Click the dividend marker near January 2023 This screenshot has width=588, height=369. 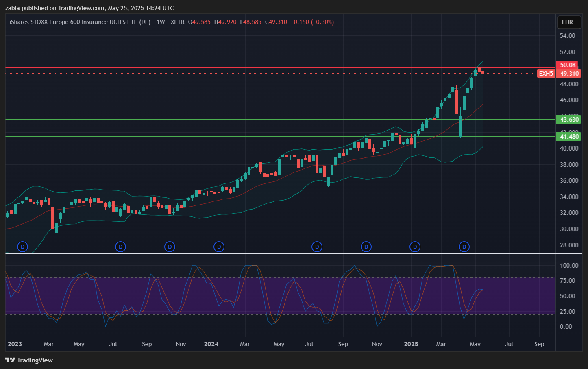point(22,247)
